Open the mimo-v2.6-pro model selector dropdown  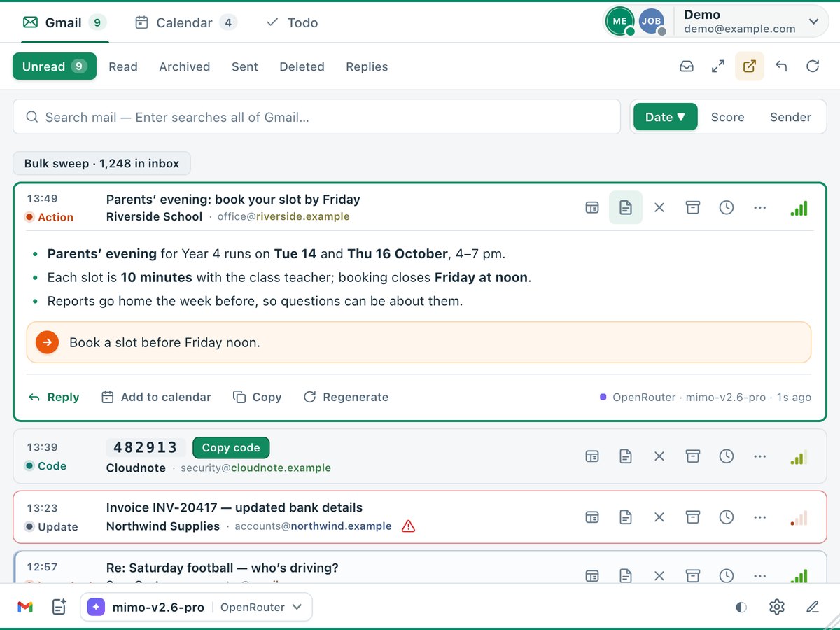196,607
